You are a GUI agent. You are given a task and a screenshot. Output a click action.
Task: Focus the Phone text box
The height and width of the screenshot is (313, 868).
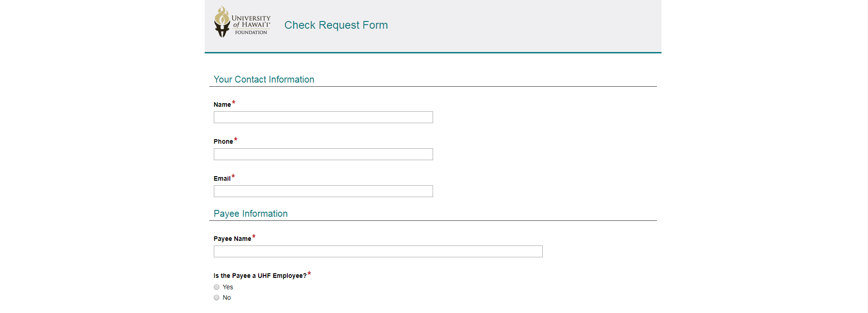coord(323,154)
